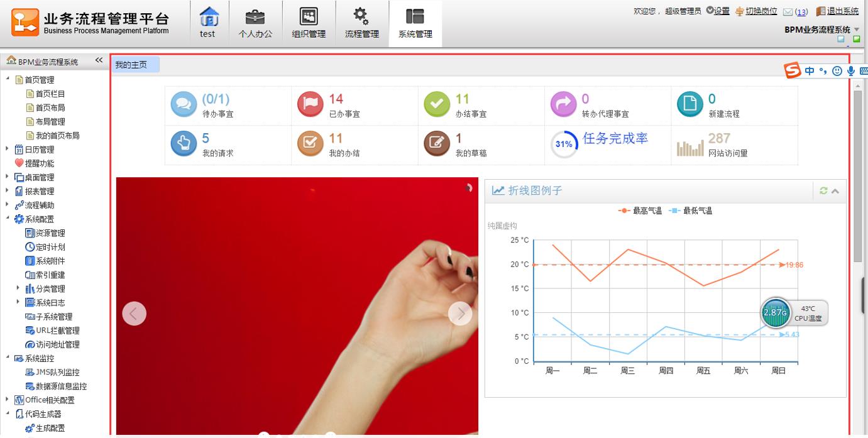868x438 pixels.
Task: Toggle the 最高气温 legend series
Action: pos(640,211)
